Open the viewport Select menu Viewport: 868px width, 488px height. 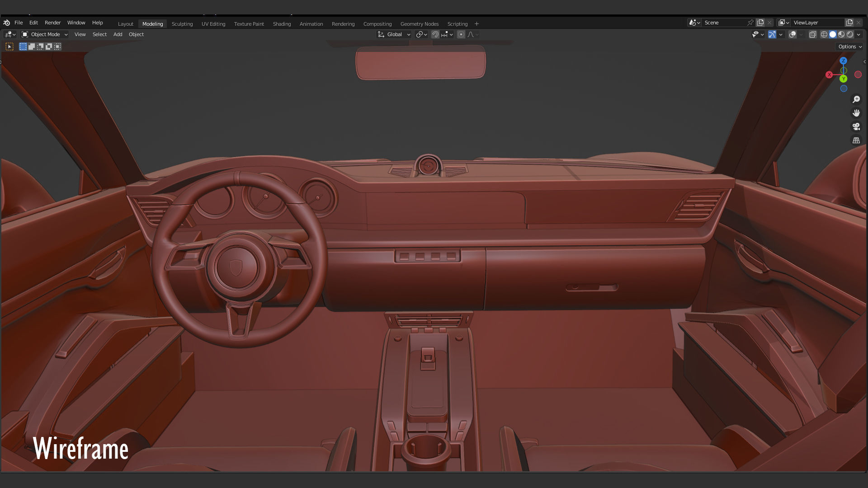(99, 34)
